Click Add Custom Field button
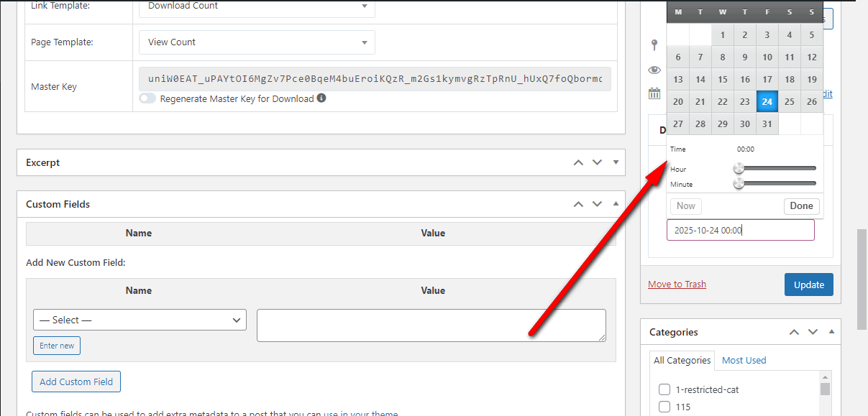Screen dimensions: 868x416 point(76,382)
